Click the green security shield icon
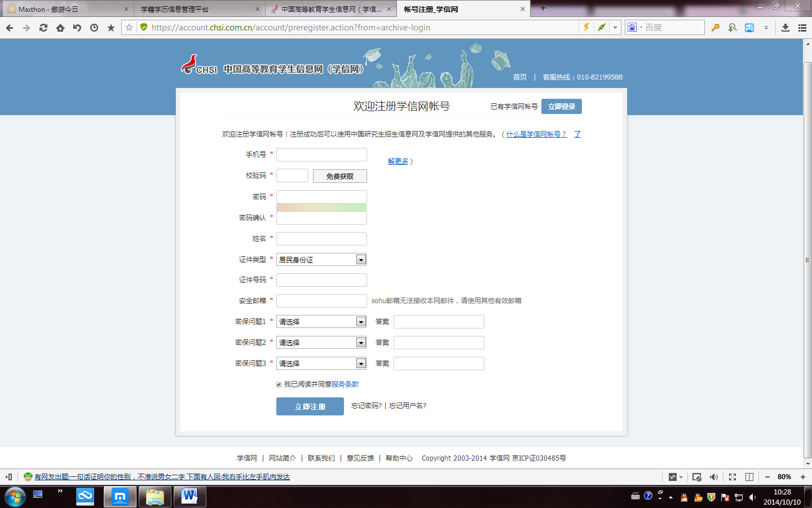This screenshot has width=812, height=508. point(143,27)
